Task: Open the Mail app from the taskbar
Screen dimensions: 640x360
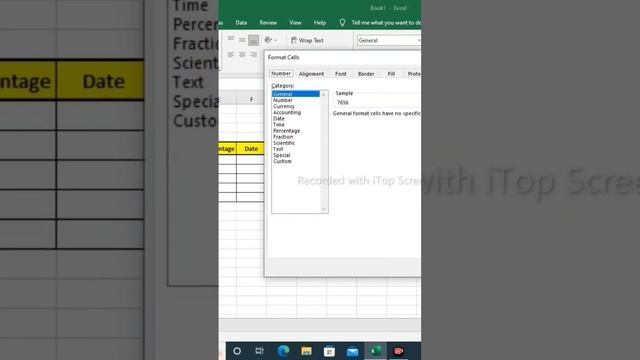Action: point(353,351)
